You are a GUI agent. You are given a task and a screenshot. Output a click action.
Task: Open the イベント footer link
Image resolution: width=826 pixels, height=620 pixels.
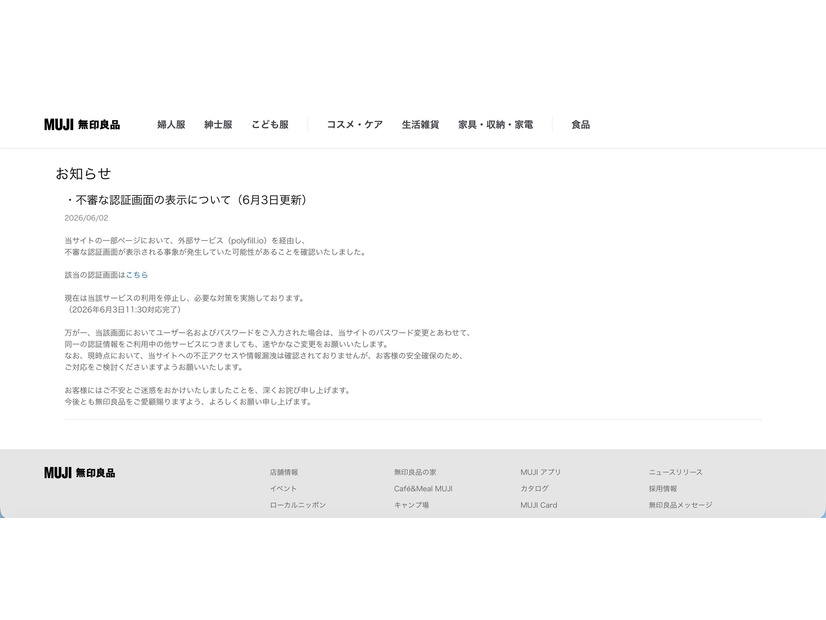click(x=283, y=489)
